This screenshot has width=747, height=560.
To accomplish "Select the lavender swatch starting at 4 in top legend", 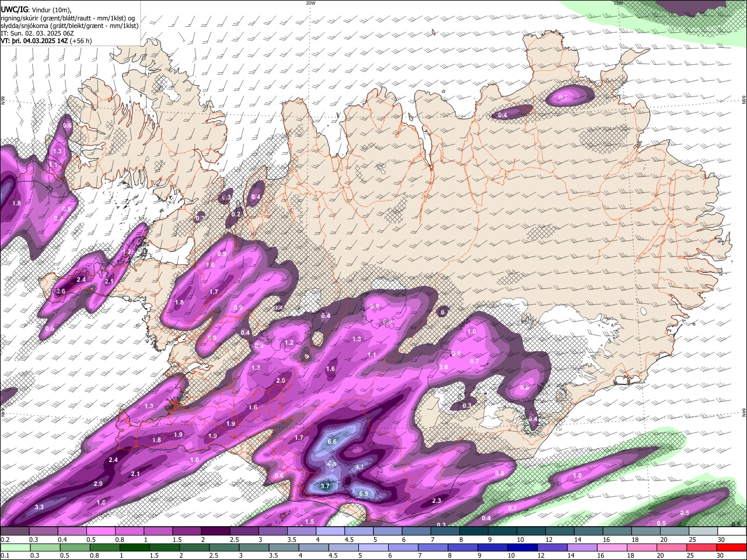I will pos(330,531).
